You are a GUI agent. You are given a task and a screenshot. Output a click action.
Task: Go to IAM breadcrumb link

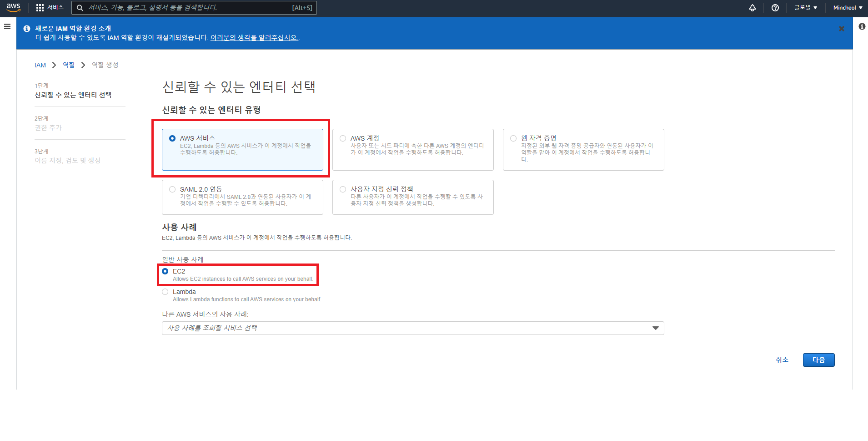click(x=40, y=65)
